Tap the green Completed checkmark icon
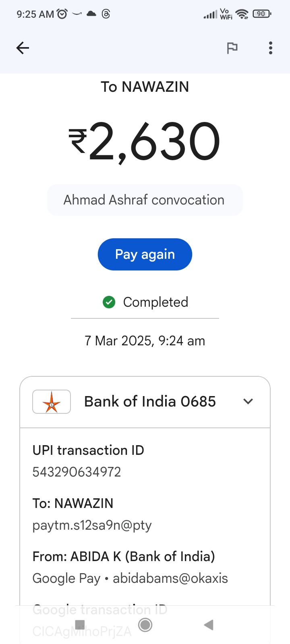290x644 pixels. coord(109,302)
